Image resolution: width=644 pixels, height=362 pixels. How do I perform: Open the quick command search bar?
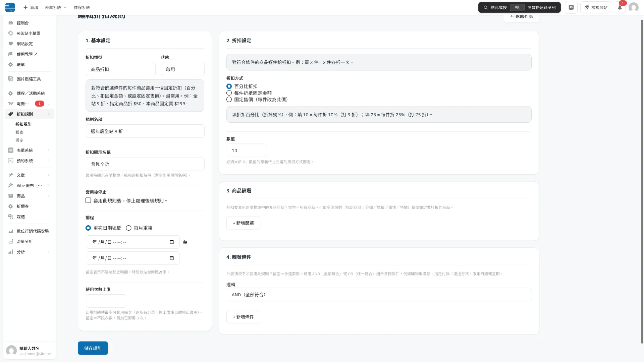pos(520,7)
